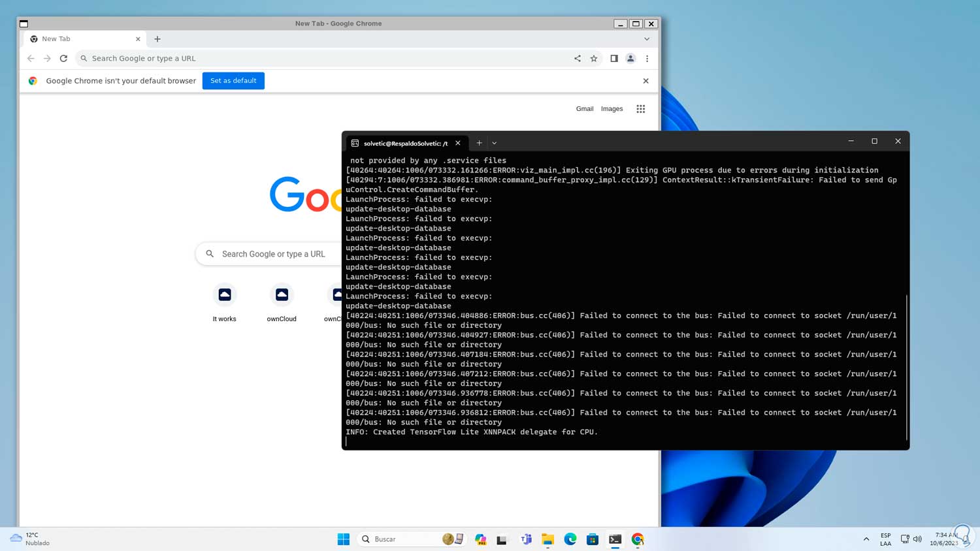The image size is (980, 551).
Task: Select the New Tab tab in Chrome
Action: coord(85,39)
